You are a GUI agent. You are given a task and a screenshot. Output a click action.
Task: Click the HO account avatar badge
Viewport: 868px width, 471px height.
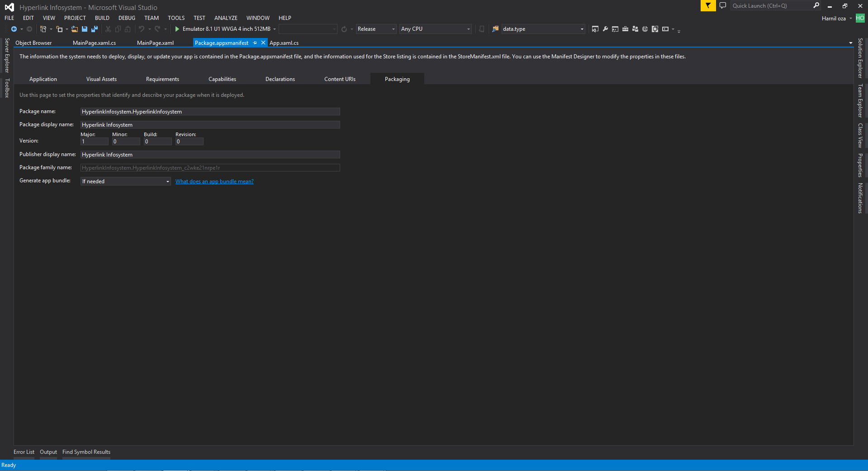tap(860, 18)
